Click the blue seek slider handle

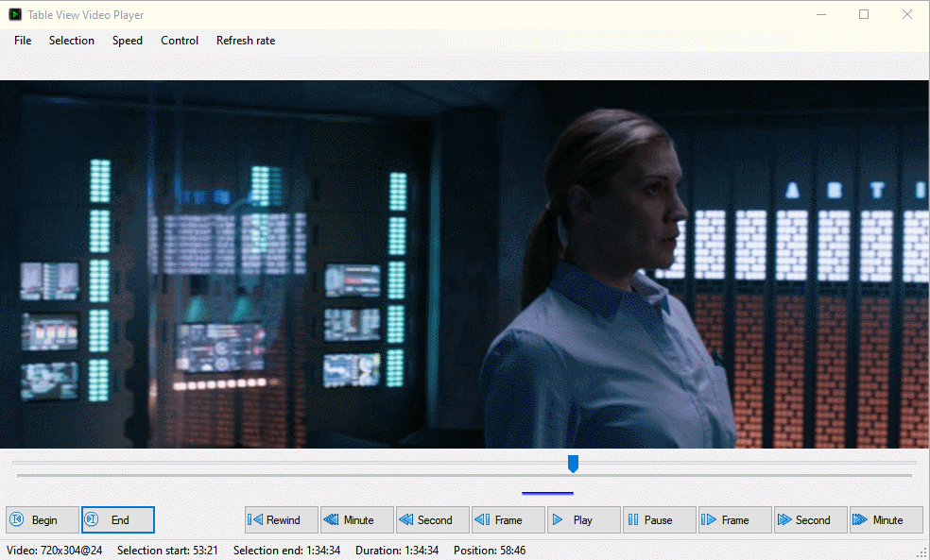click(573, 464)
